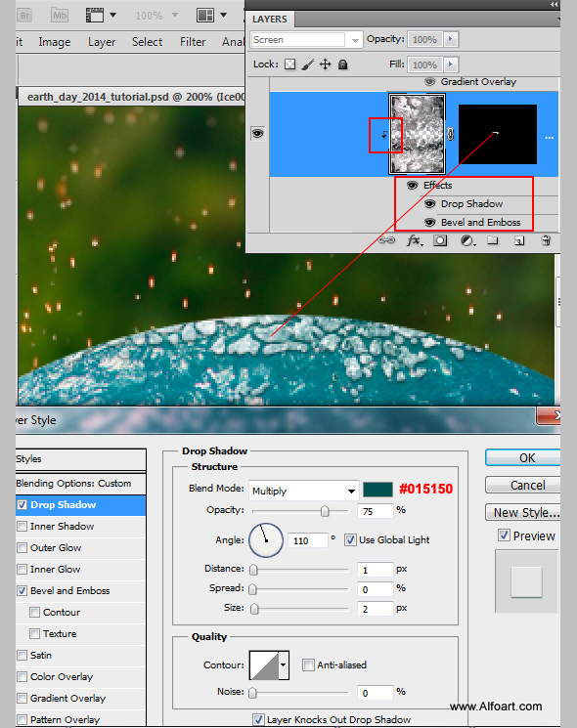This screenshot has height=728, width=577.
Task: Click the New Style... button
Action: click(x=522, y=513)
